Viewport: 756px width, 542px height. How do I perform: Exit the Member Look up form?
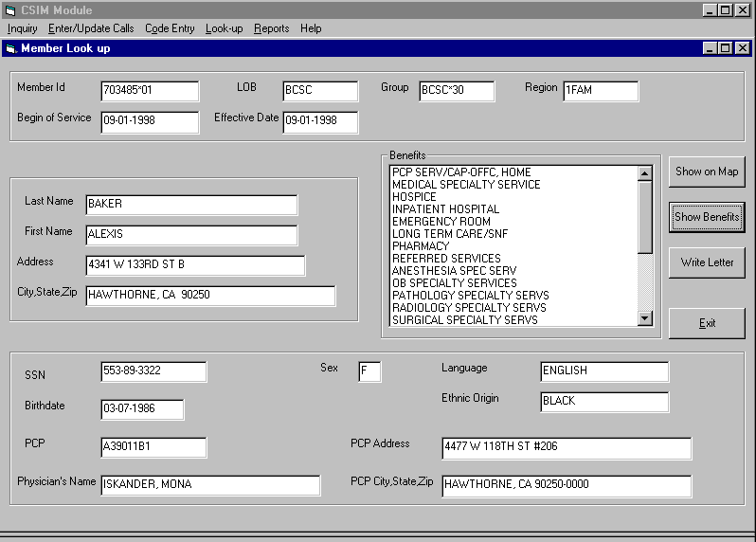coord(707,323)
